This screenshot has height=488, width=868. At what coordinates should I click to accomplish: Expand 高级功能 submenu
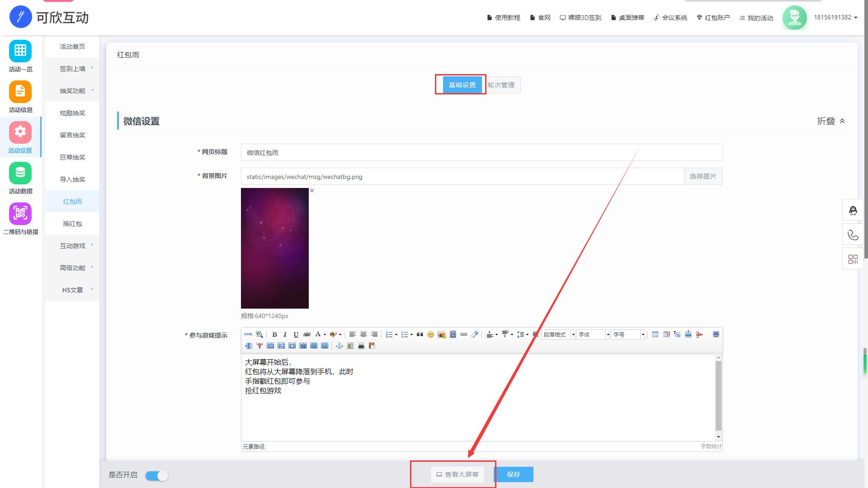pos(72,268)
